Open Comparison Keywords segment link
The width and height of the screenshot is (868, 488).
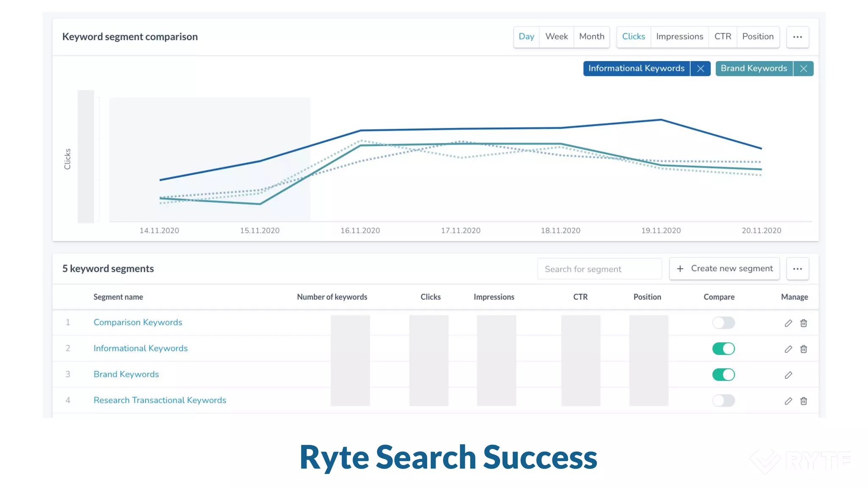(x=138, y=322)
